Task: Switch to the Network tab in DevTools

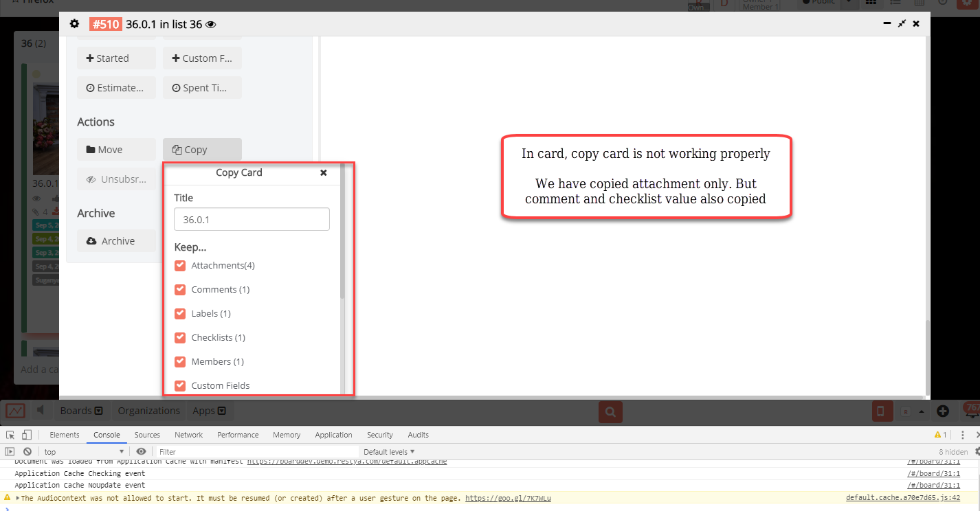Action: (x=188, y=434)
